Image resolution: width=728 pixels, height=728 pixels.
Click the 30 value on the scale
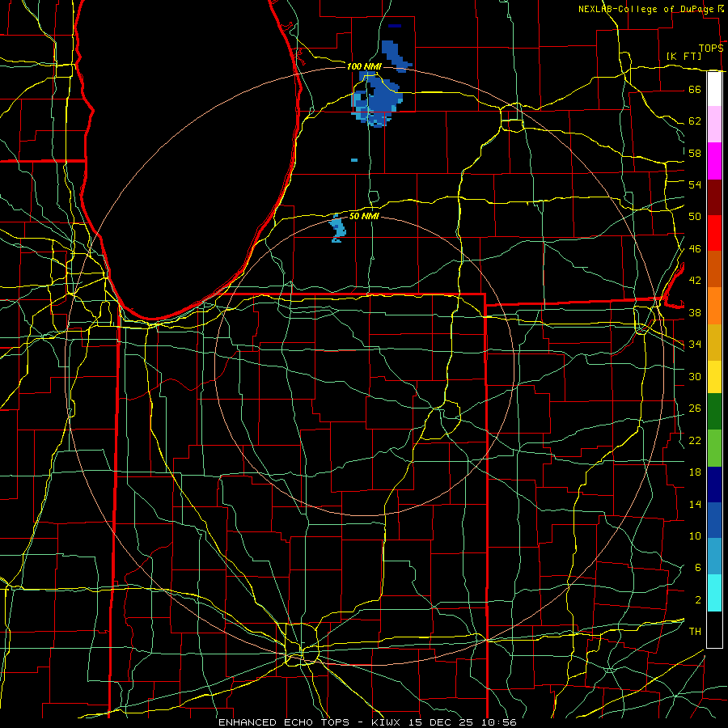pyautogui.click(x=695, y=376)
